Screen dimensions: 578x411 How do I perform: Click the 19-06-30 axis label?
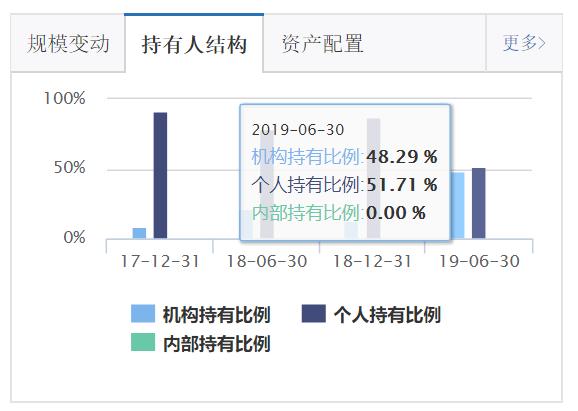pyautogui.click(x=479, y=261)
